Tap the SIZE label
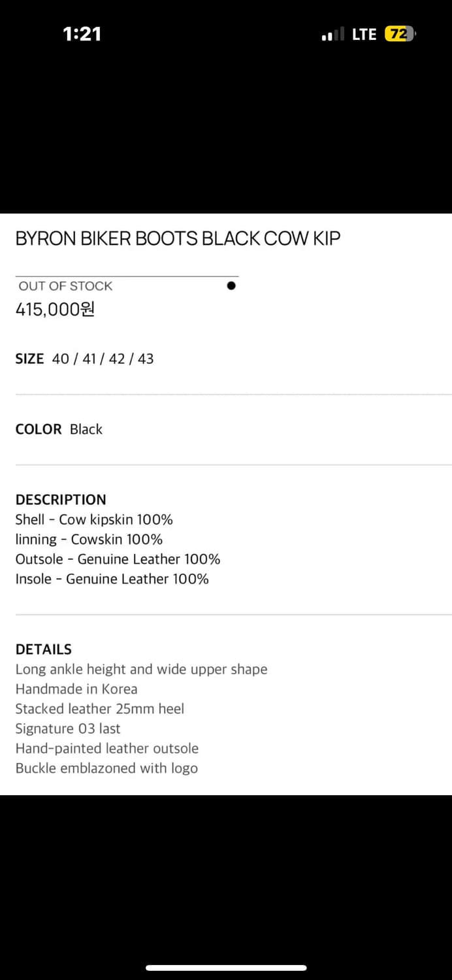Screen dimensions: 452x980 (29, 359)
